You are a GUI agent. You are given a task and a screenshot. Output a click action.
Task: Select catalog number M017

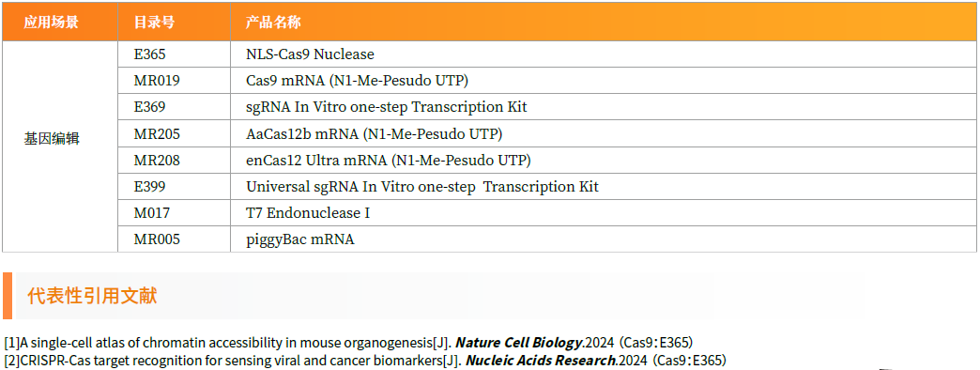pyautogui.click(x=152, y=213)
